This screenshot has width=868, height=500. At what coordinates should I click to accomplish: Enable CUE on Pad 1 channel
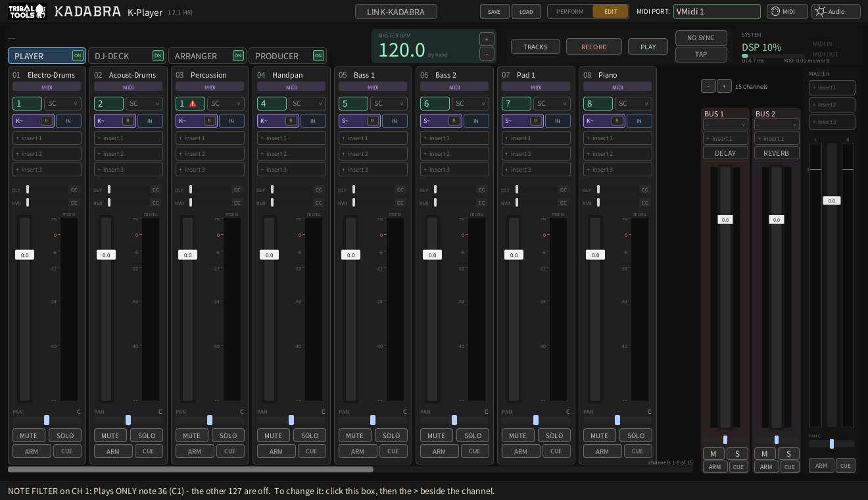point(556,451)
